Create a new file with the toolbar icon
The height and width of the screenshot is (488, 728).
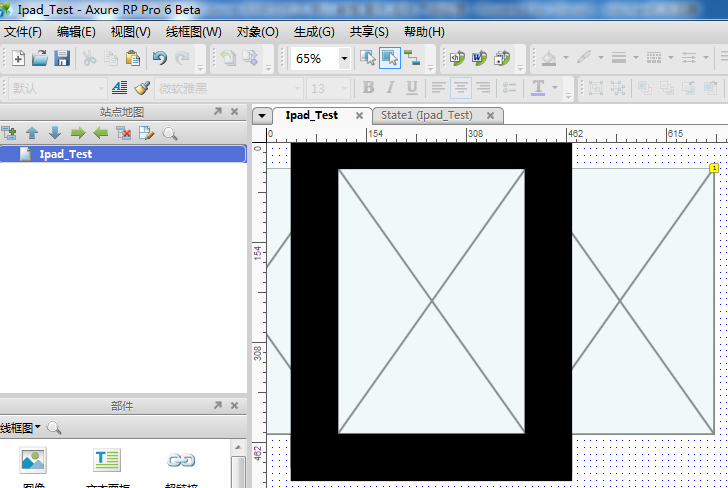[18, 58]
